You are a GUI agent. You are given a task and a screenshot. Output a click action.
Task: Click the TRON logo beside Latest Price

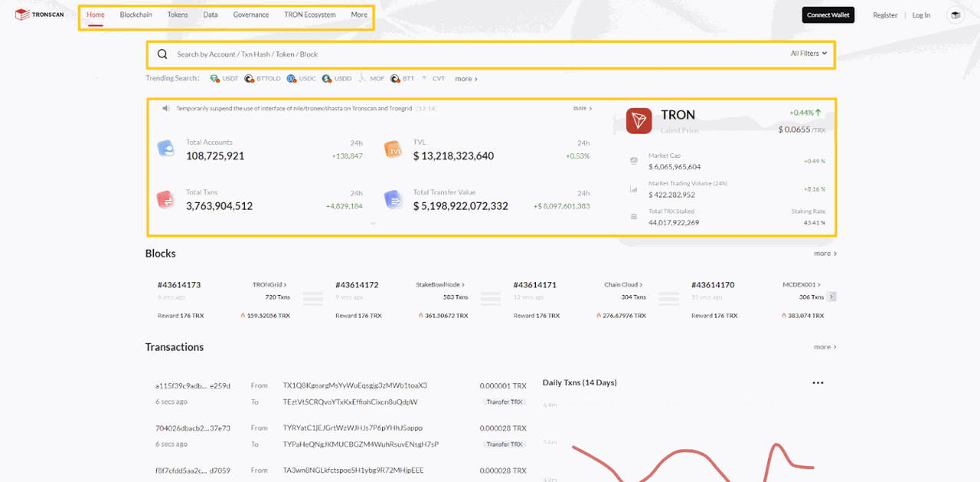[639, 121]
